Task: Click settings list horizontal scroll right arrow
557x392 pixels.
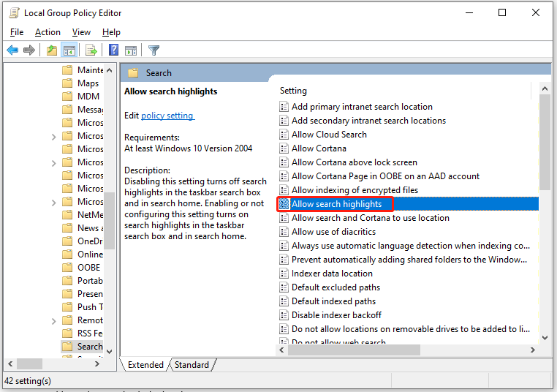Action: point(532,350)
